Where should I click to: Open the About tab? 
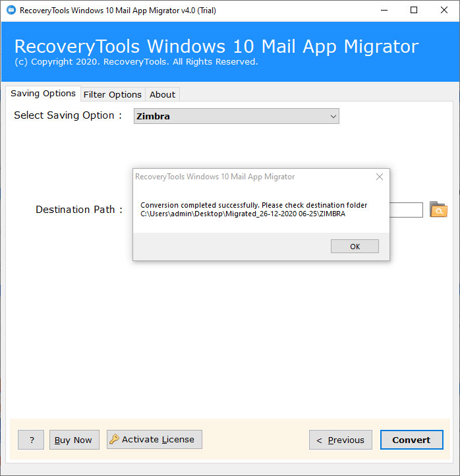click(x=162, y=94)
